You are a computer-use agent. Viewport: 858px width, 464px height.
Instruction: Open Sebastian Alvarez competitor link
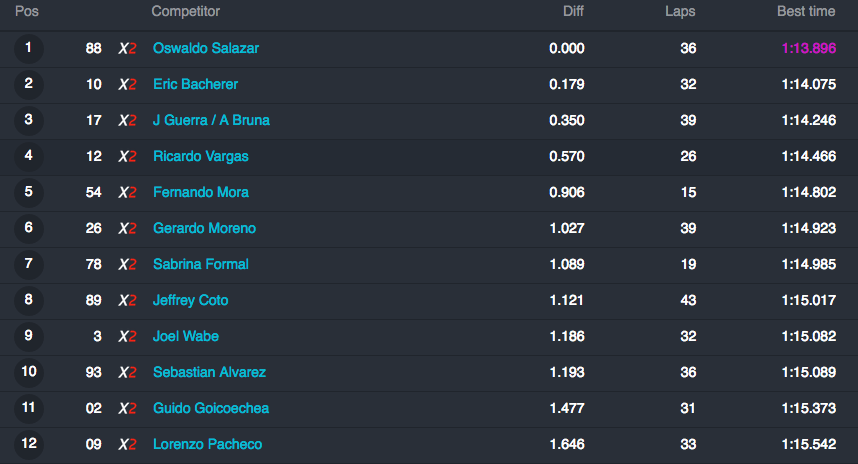pyautogui.click(x=210, y=372)
